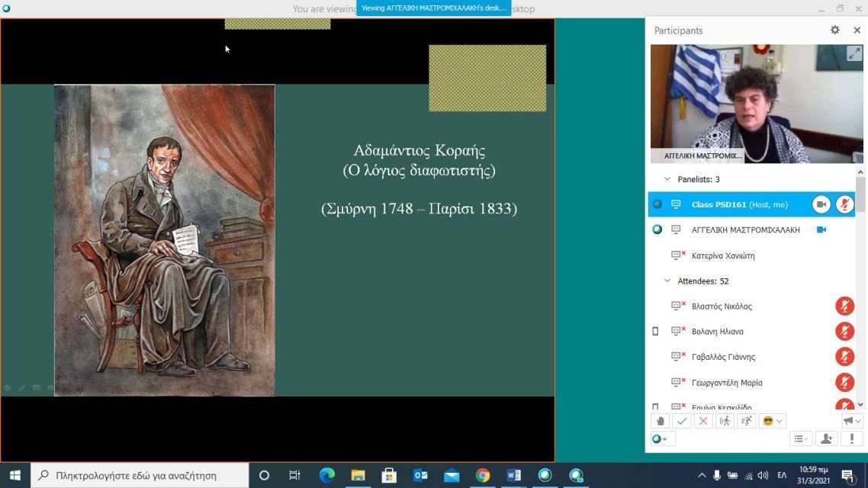Click the exclamation alert button
Viewport: 868px width, 488px height.
point(852,438)
